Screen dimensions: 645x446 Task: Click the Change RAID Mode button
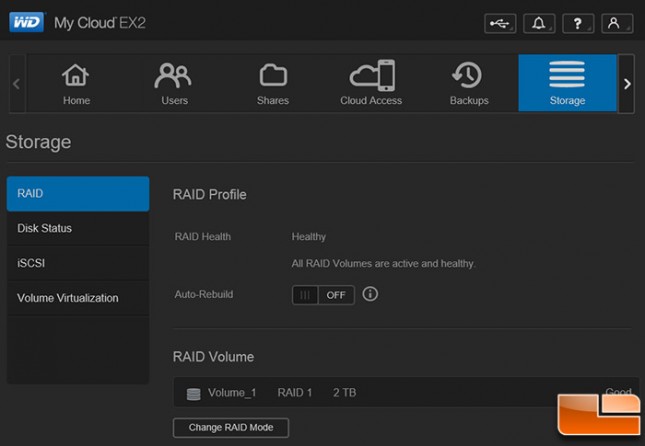pos(231,428)
